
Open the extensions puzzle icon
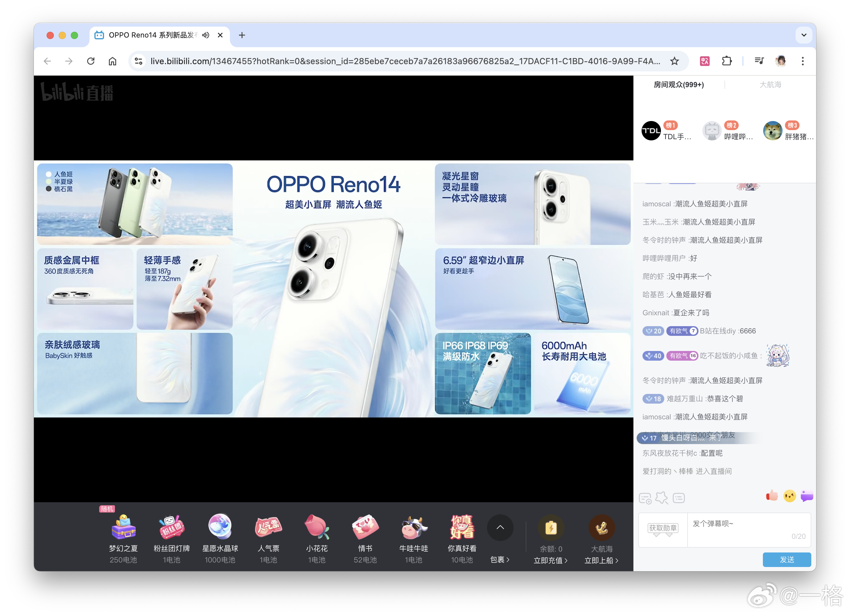point(727,61)
